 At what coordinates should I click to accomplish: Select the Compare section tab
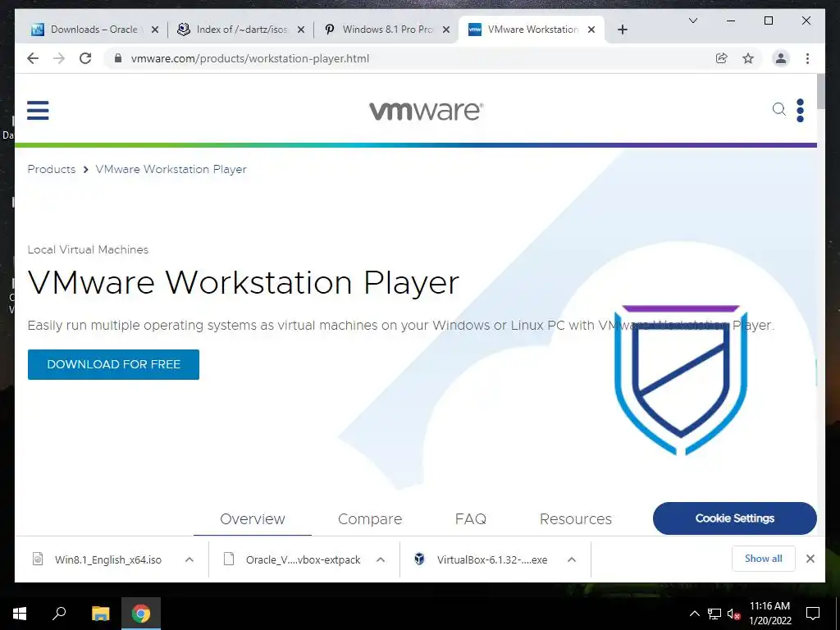[370, 518]
